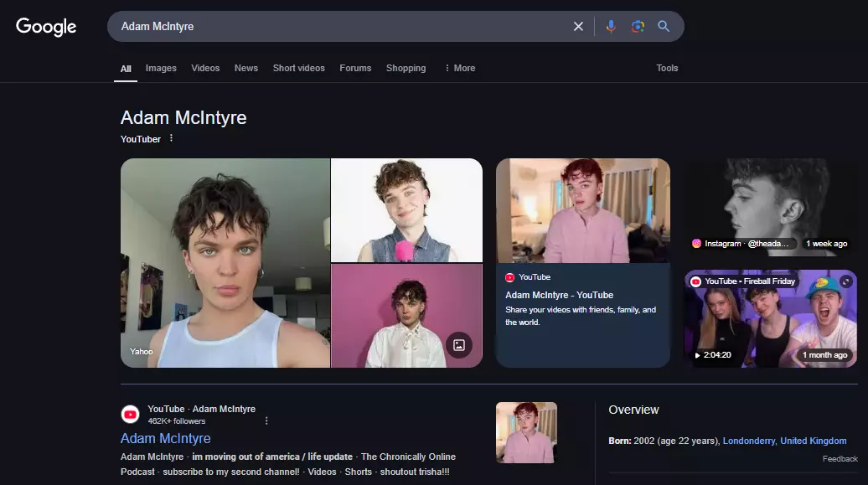Click the play icon beside 2:04:20
This screenshot has width=868, height=485.
click(697, 355)
